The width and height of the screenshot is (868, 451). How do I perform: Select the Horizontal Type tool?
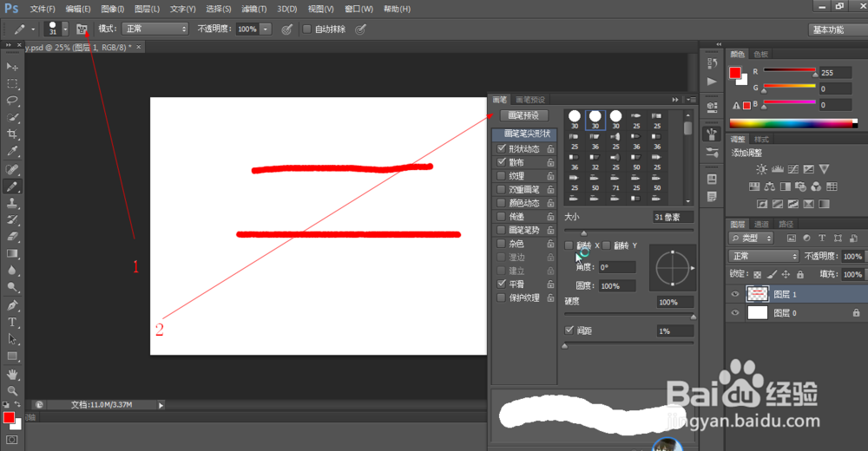(12, 322)
